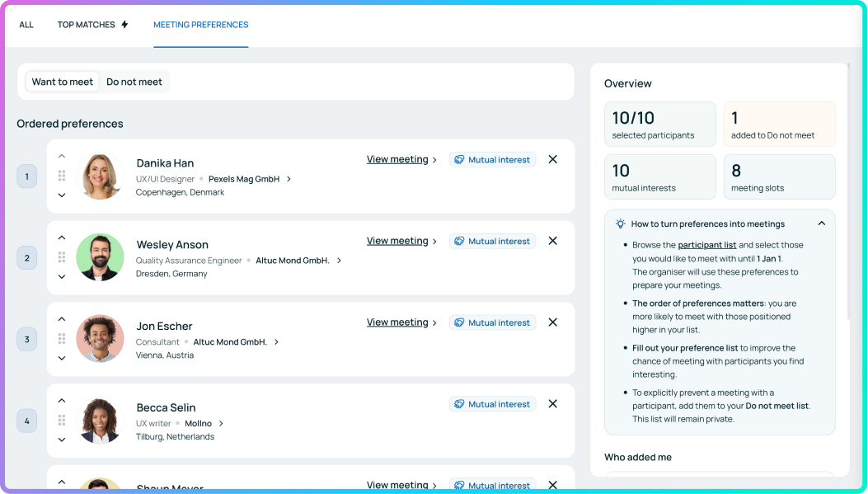Open the participant list link
The image size is (868, 494).
click(707, 245)
